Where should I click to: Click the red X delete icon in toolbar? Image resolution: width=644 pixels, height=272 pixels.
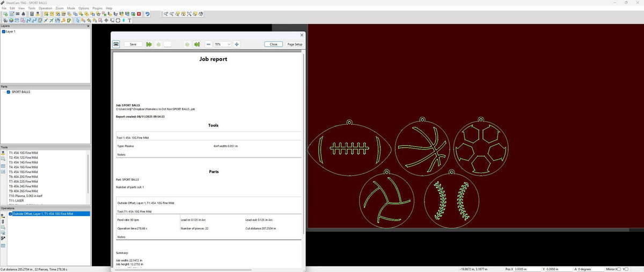click(x=139, y=14)
